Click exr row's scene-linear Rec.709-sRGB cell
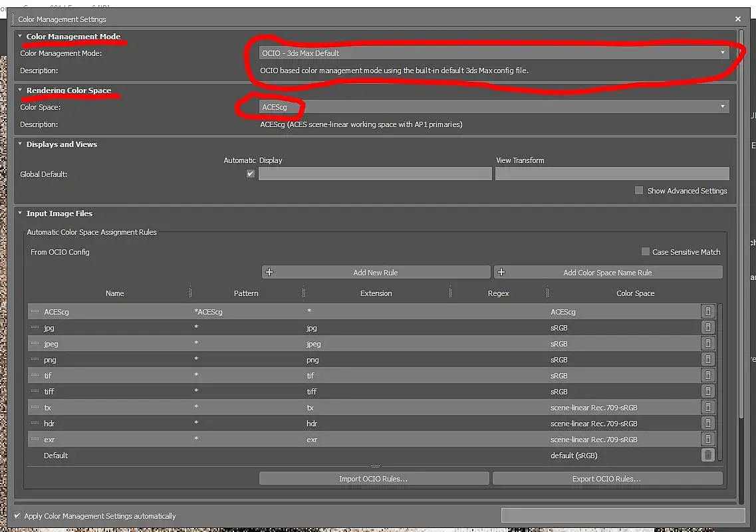 (594, 439)
